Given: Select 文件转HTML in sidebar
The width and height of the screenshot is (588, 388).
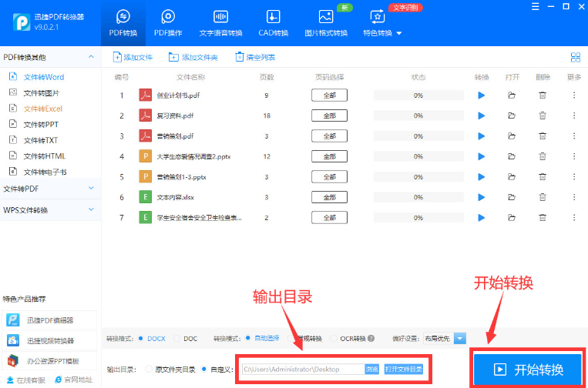Looking at the screenshot, I should point(44,156).
